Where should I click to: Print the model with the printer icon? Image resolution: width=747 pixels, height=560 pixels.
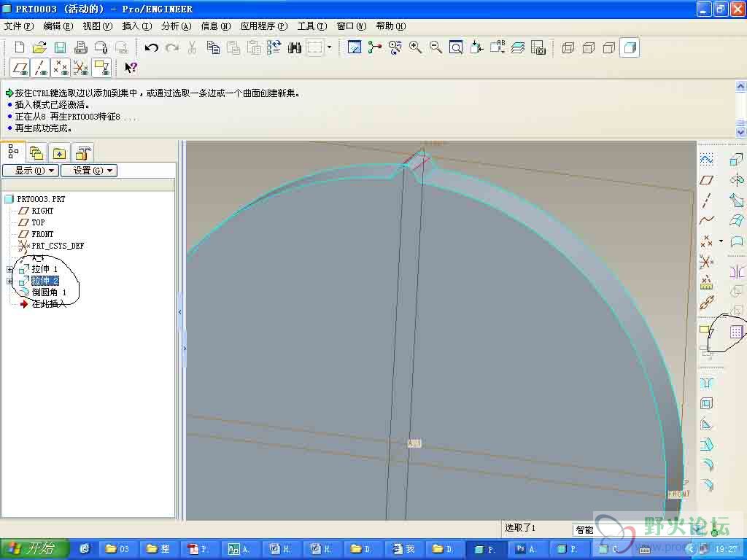[x=80, y=47]
